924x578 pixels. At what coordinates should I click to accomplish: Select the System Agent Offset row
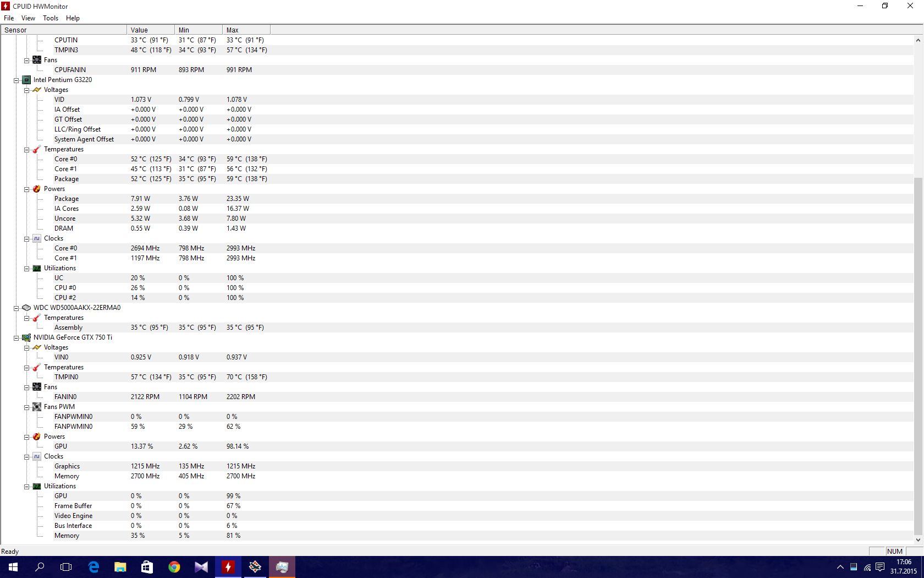(457, 139)
